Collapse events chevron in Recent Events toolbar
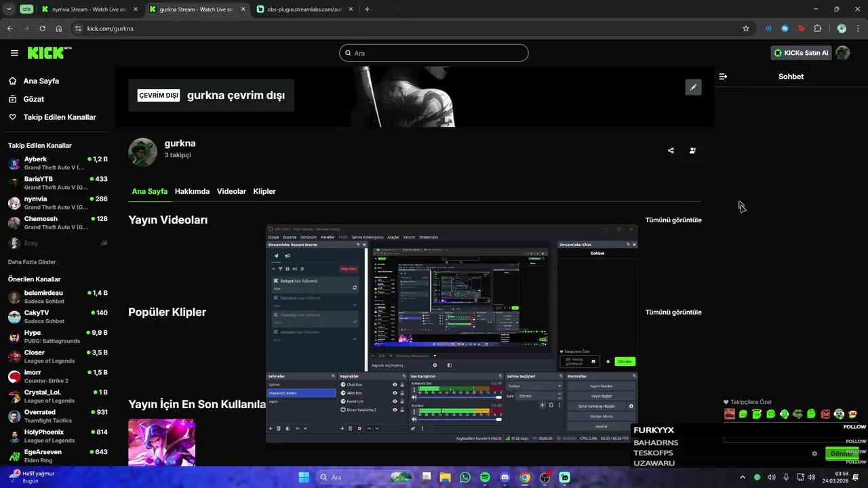 (273, 269)
